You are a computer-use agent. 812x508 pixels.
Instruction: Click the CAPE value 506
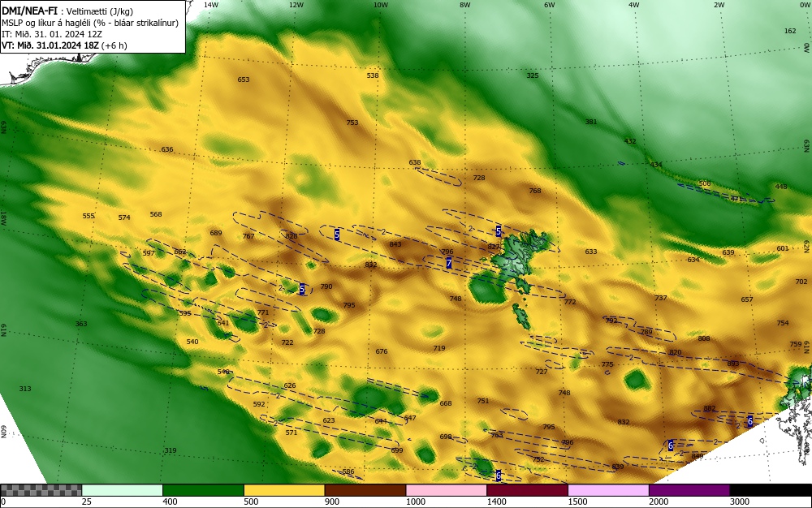(x=705, y=183)
